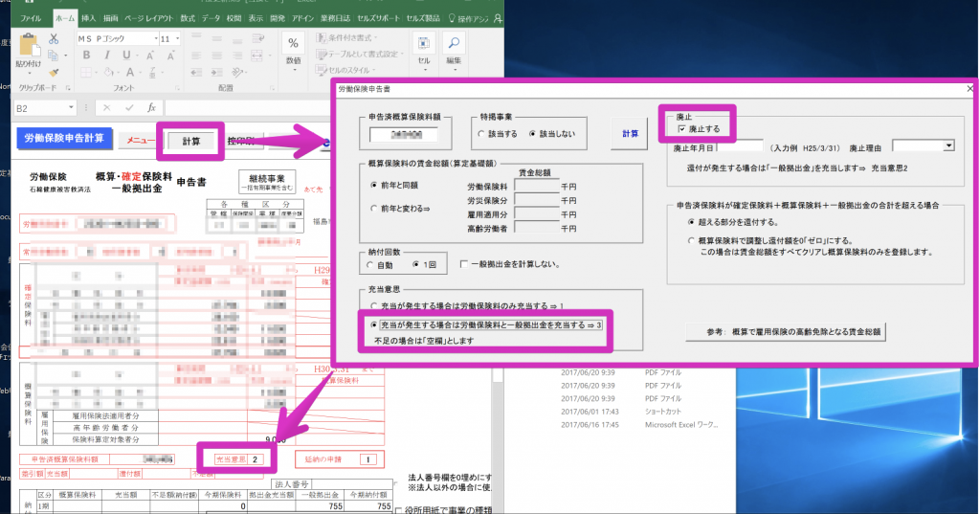Select 自動 radio under 納付回数
Image resolution: width=980 pixels, height=514 pixels.
[370, 265]
